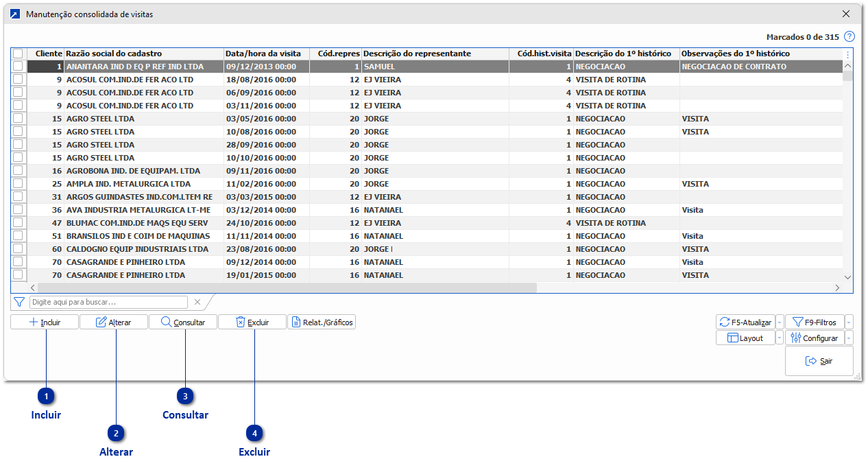Click the vertical scrollbar up arrow
Screen dimensions: 868x470
pyautogui.click(x=848, y=67)
